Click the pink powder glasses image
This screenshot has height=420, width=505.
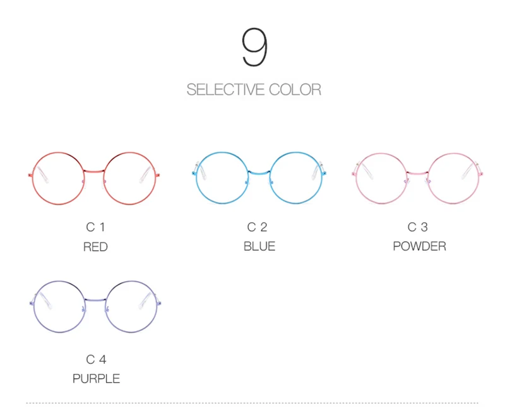[417, 178]
